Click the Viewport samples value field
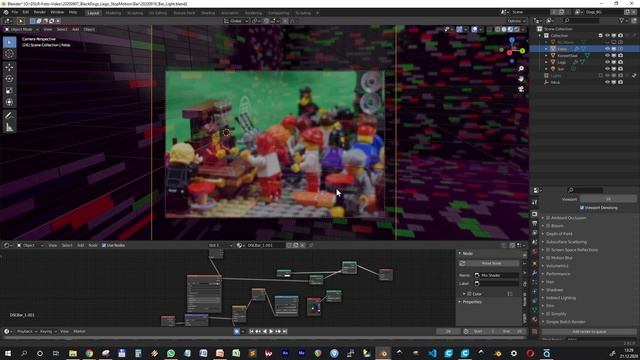The width and height of the screenshot is (640, 360). click(608, 199)
